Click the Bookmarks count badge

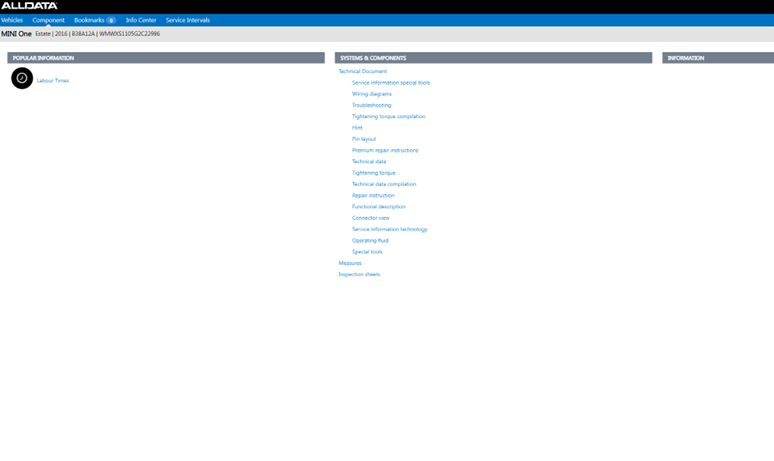[111, 20]
